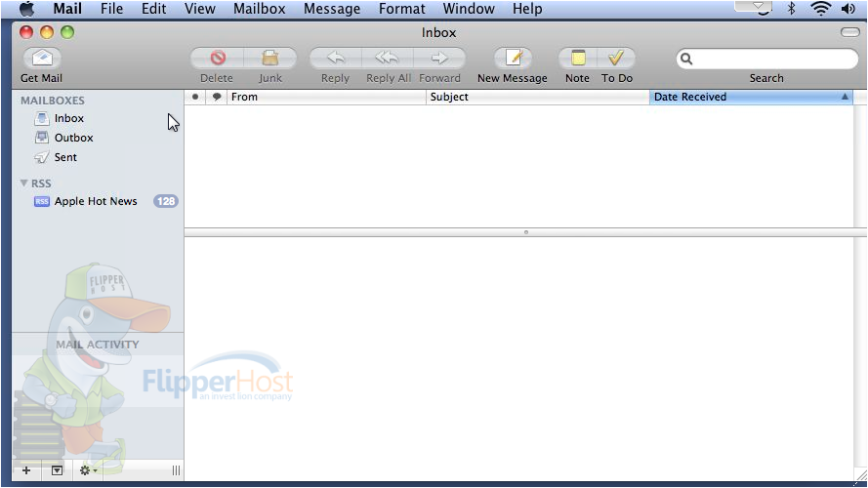This screenshot has width=868, height=488.
Task: Click the Get Mail envelope icon
Action: coord(42,58)
